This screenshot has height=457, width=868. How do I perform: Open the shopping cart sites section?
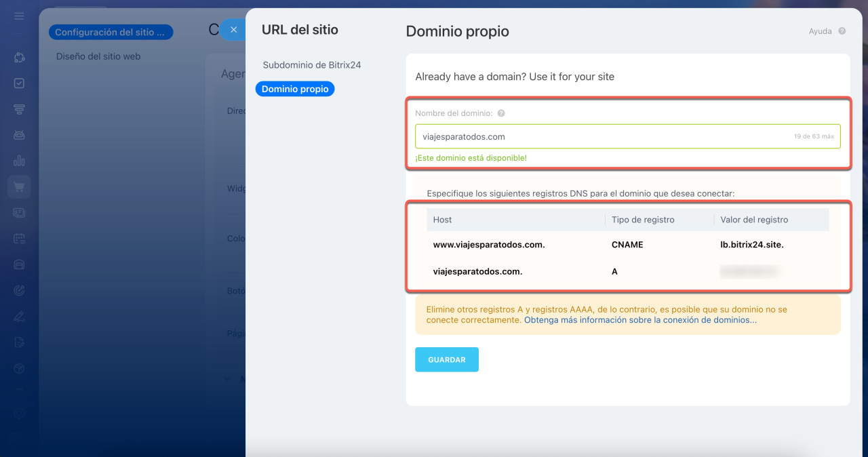coord(19,186)
